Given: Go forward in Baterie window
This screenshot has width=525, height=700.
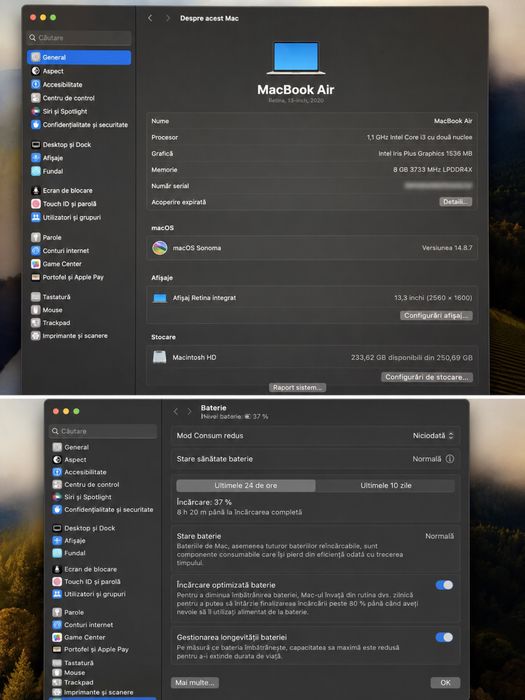Looking at the screenshot, I should [x=189, y=411].
